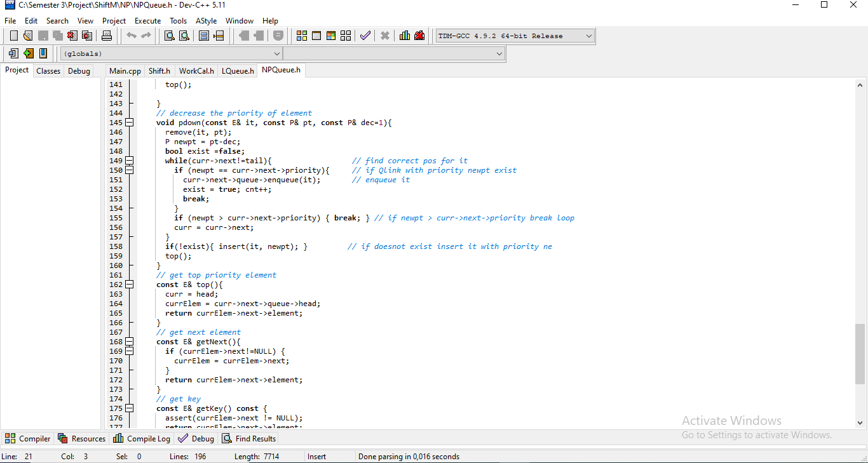Image resolution: width=868 pixels, height=463 pixels.
Task: Click the grey X Stop Execution icon
Action: coord(384,36)
